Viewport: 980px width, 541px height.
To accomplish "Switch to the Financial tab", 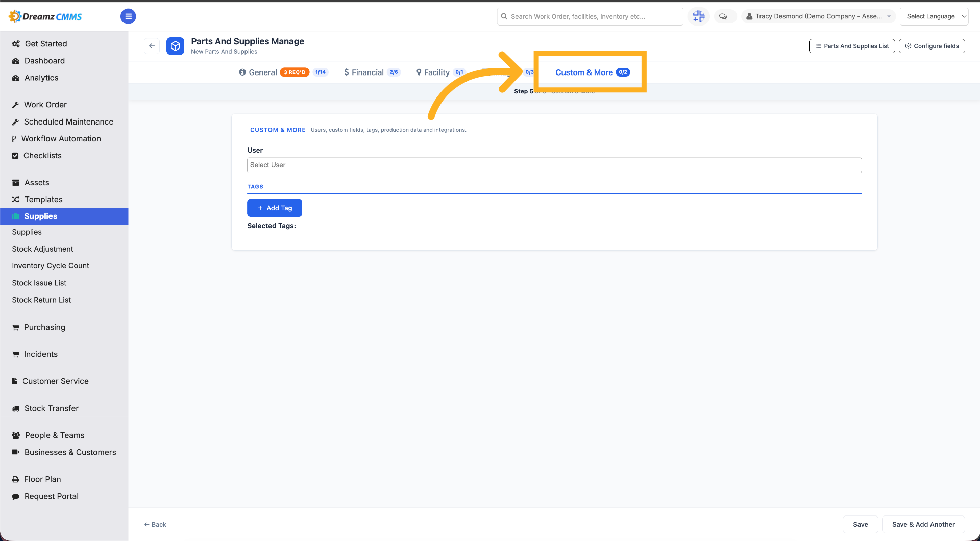I will 367,72.
